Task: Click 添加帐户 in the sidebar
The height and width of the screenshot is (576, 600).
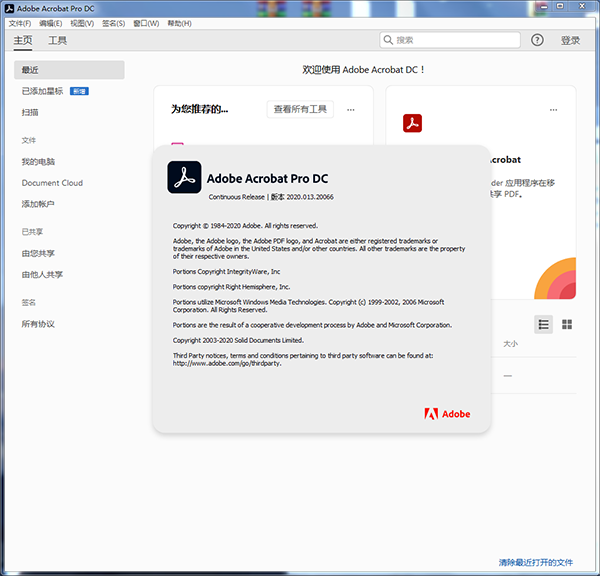Action: point(38,204)
